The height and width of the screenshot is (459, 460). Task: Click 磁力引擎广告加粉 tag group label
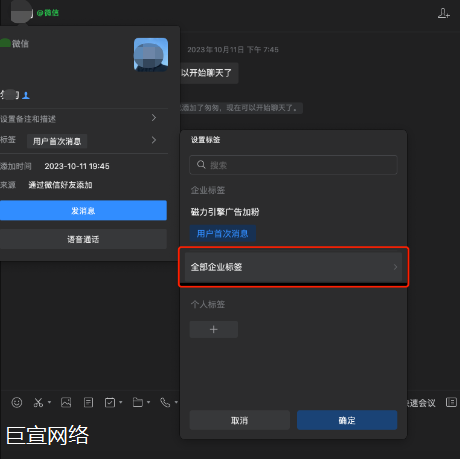(x=225, y=212)
